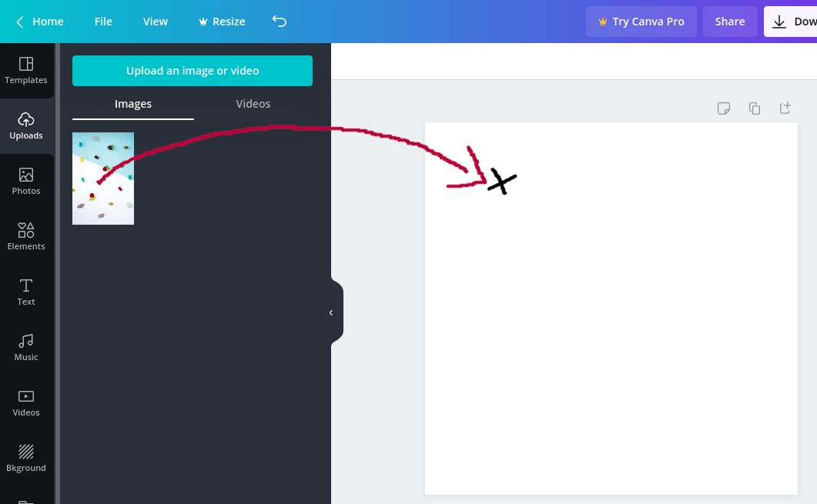Click the Share button
Image resolution: width=817 pixels, height=504 pixels.
click(729, 22)
